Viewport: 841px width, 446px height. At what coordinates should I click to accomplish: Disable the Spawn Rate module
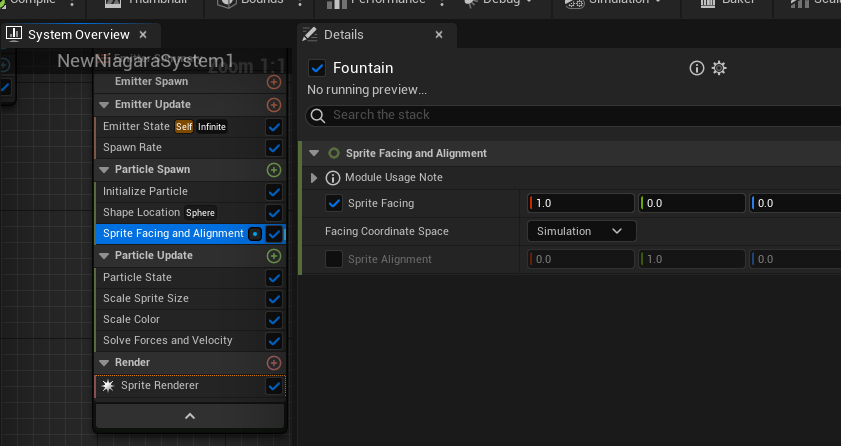pos(274,148)
